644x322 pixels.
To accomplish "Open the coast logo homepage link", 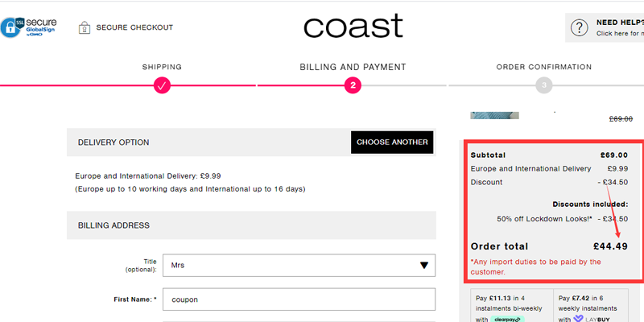I will 353,26.
